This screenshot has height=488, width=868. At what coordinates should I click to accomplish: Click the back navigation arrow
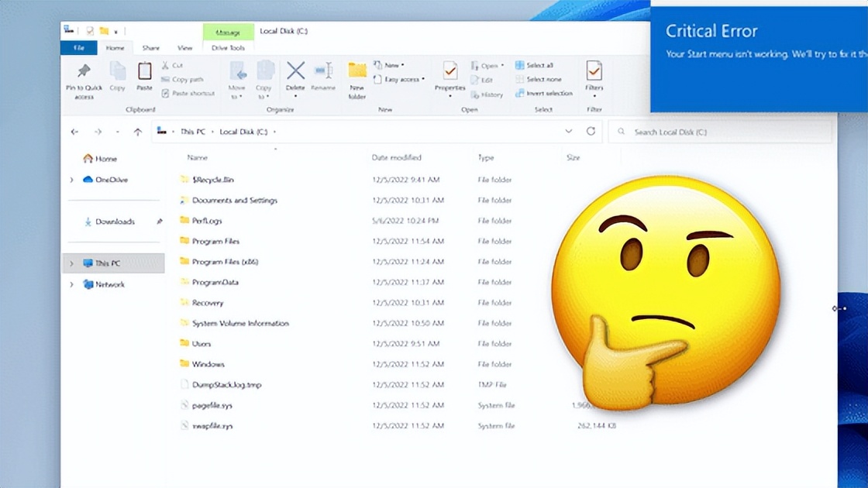click(x=74, y=132)
